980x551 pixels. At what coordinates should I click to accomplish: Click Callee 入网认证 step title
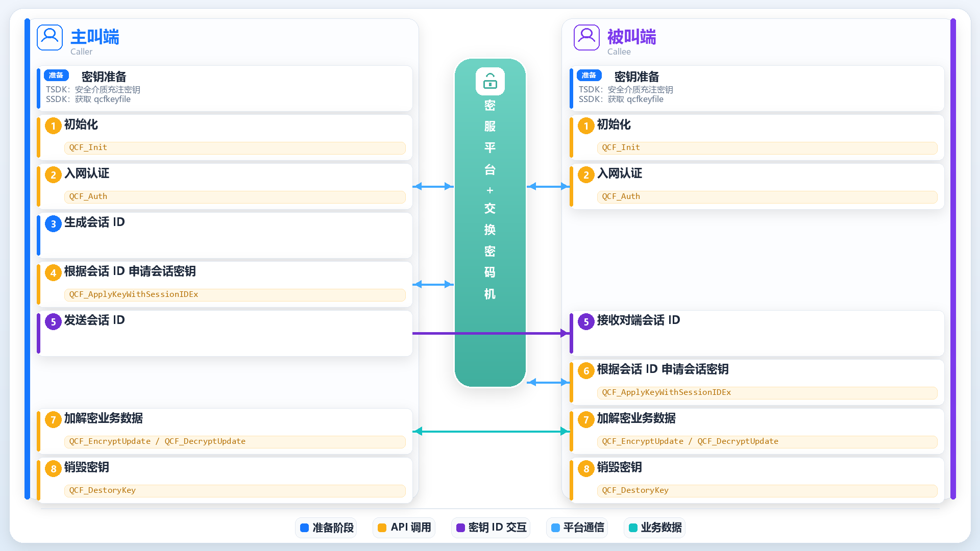(x=620, y=173)
